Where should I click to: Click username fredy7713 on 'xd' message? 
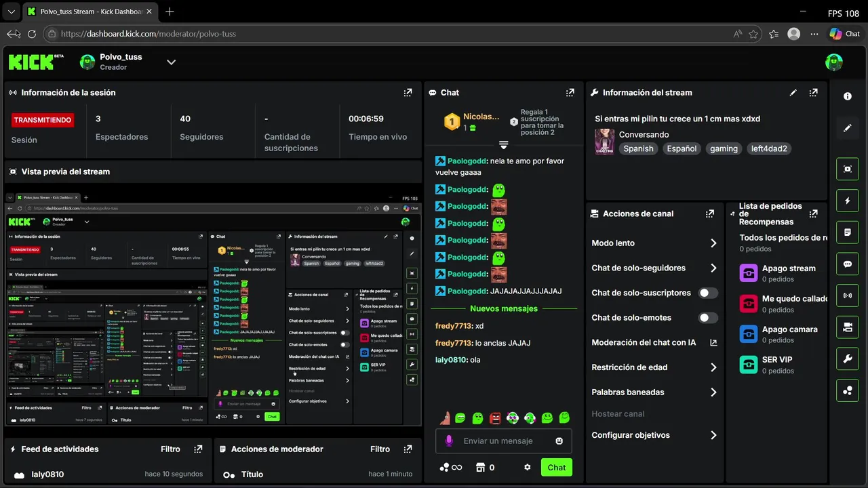454,326
